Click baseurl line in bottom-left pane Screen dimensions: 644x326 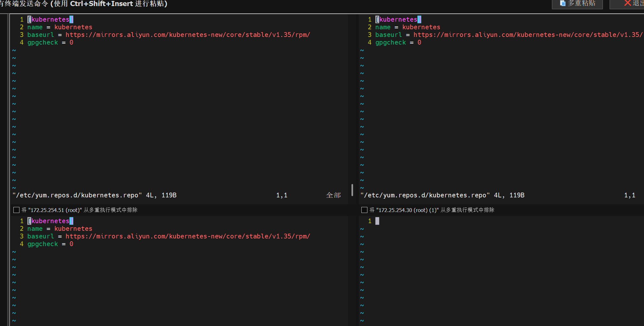pos(169,236)
